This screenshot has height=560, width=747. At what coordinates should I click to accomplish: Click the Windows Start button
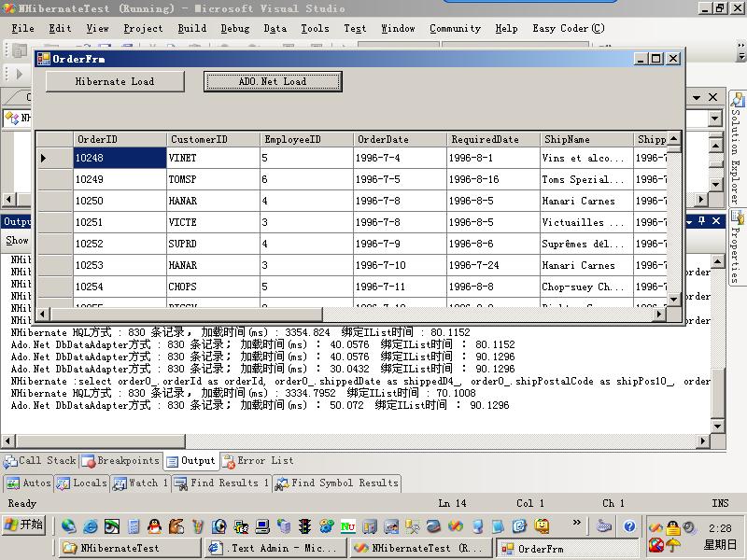pos(24,525)
